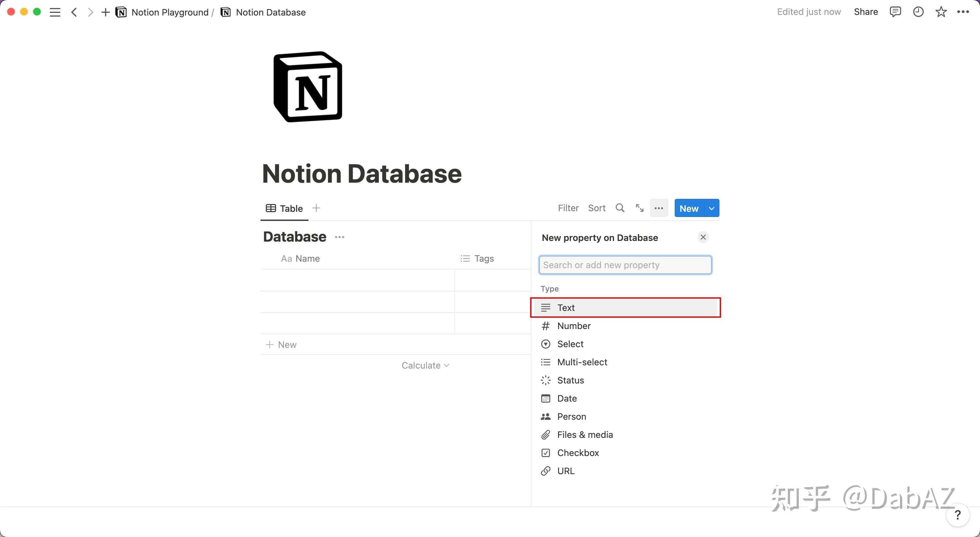Choose the Status property type
980x537 pixels.
570,380
